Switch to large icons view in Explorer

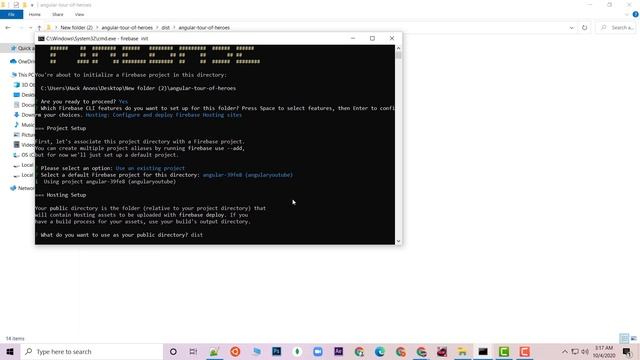[x=633, y=338]
